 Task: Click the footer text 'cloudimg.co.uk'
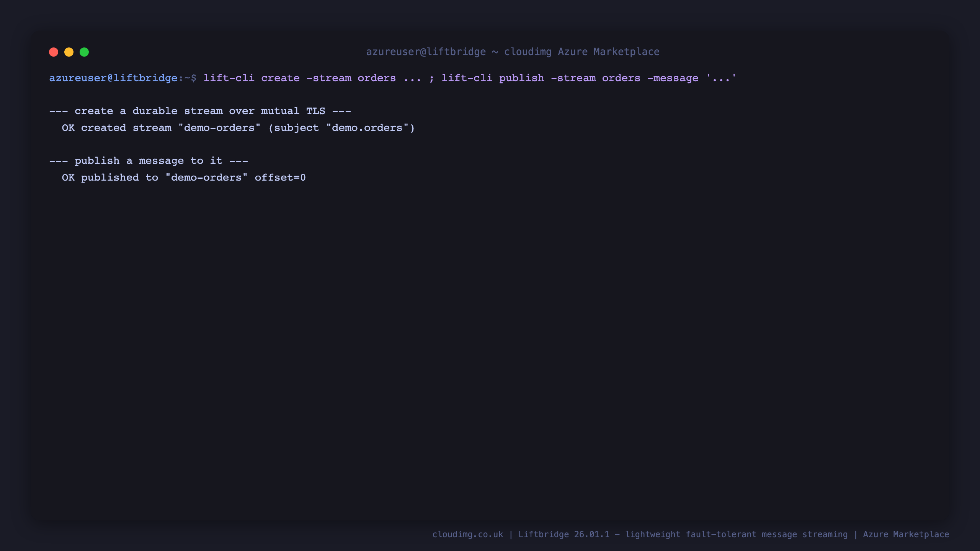tap(468, 535)
